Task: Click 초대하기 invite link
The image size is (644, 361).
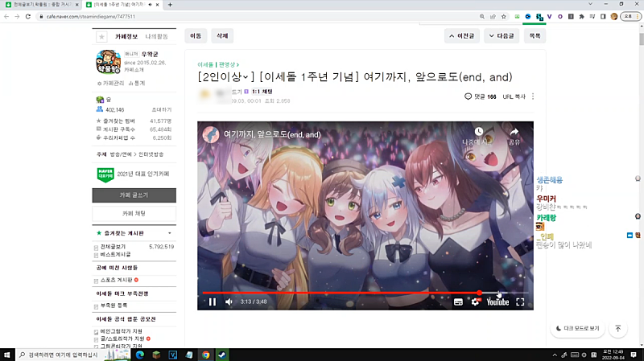Action: 162,109
